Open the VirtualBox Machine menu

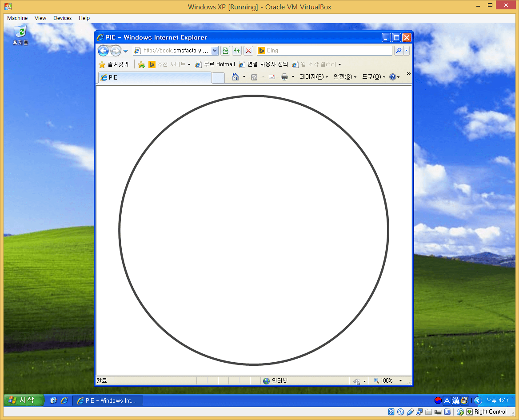17,18
